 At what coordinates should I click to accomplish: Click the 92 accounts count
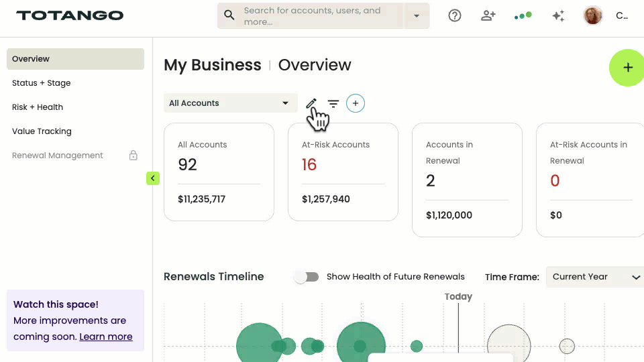187,165
